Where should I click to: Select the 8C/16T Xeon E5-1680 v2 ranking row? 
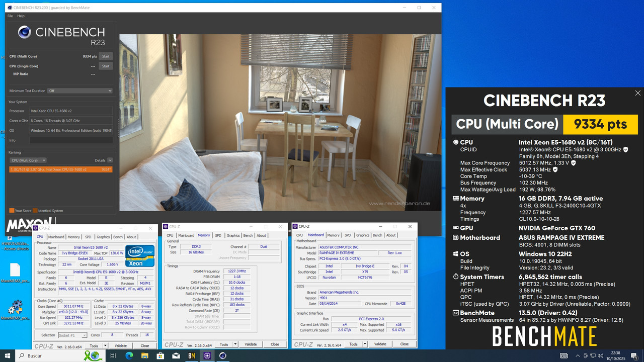pos(60,169)
